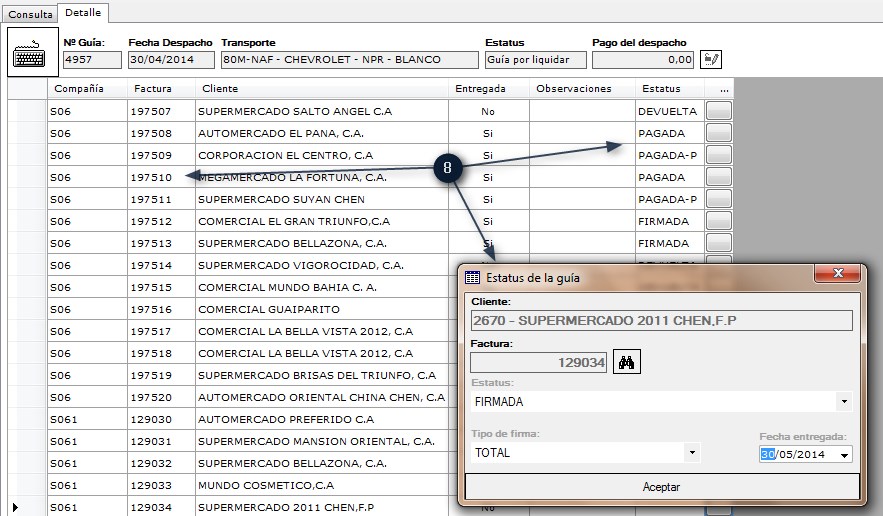Click the Aceptar button
Image resolution: width=883 pixels, height=516 pixels.
pyautogui.click(x=662, y=487)
